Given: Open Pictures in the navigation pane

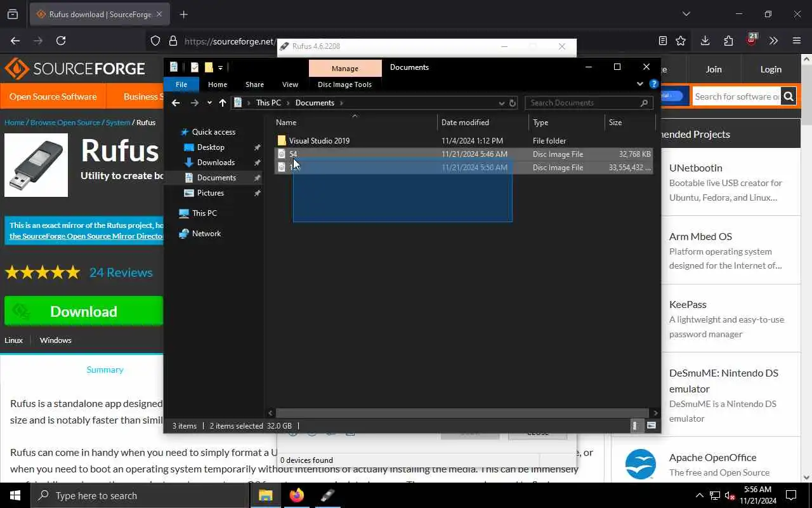Looking at the screenshot, I should coord(210,193).
